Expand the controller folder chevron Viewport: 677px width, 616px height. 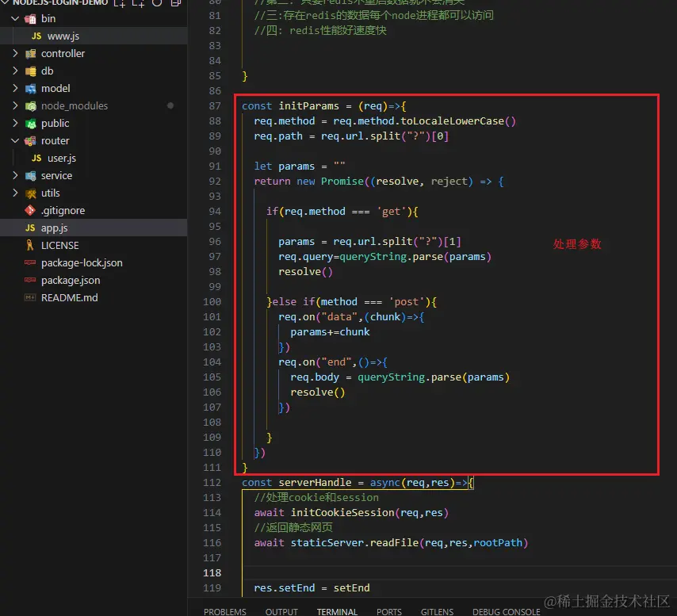pyautogui.click(x=15, y=54)
